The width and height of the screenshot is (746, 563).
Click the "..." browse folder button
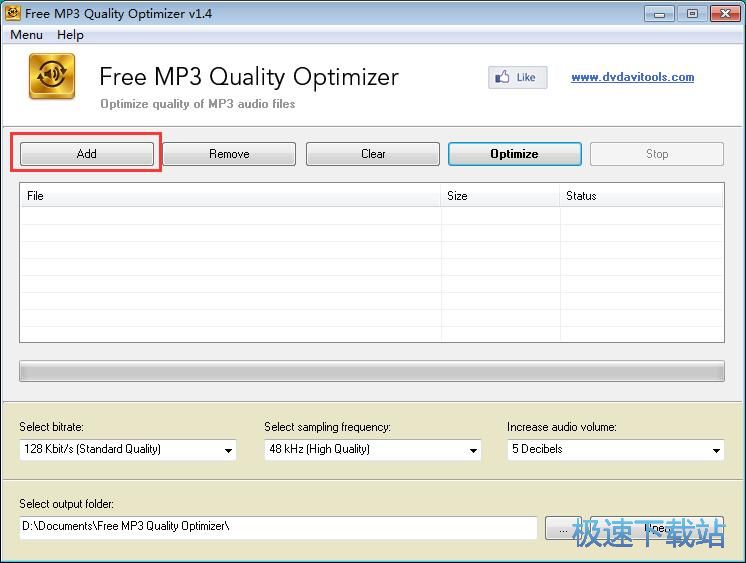[562, 528]
